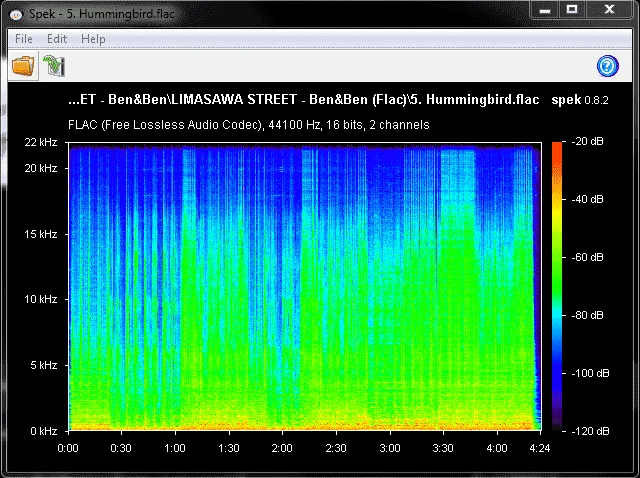This screenshot has width=640, height=478.
Task: Click the 20 kHz frequency axis label
Action: click(41, 168)
